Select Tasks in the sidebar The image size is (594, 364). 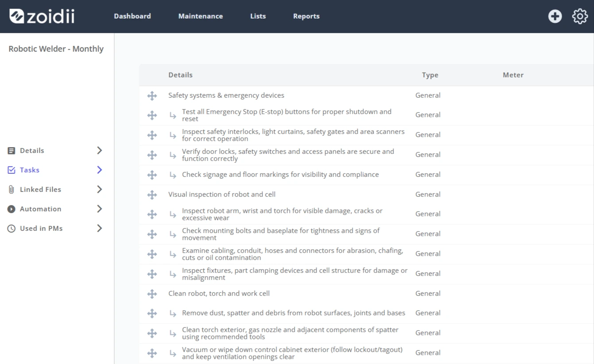coord(30,170)
